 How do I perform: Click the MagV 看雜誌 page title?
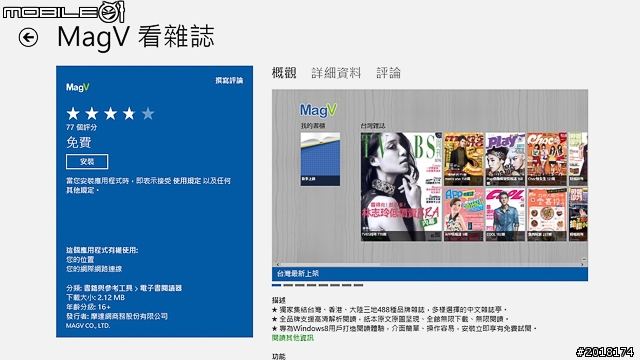click(136, 37)
